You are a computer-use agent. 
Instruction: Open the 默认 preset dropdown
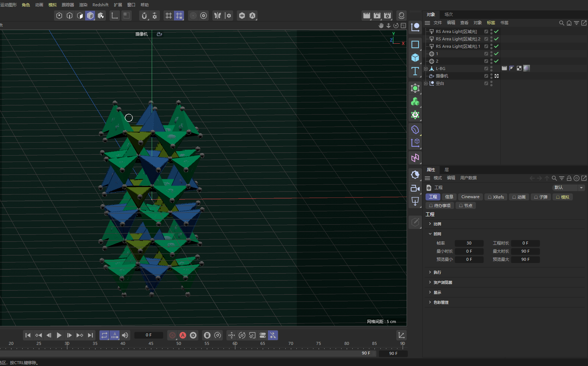coord(568,187)
